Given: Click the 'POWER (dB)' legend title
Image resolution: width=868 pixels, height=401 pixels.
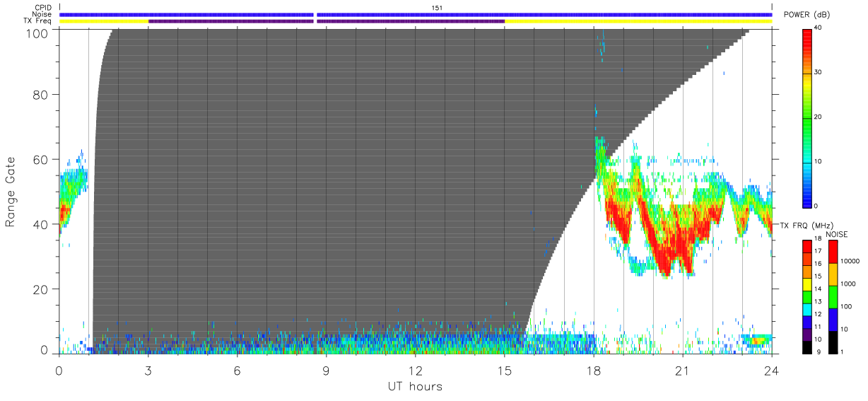Looking at the screenshot, I should 807,15.
